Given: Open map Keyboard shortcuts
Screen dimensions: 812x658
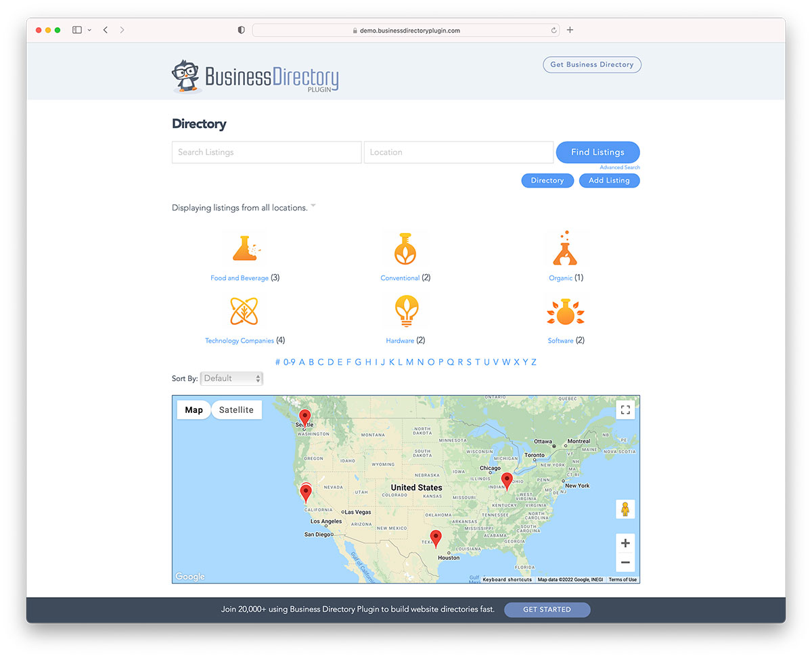Looking at the screenshot, I should (x=507, y=579).
